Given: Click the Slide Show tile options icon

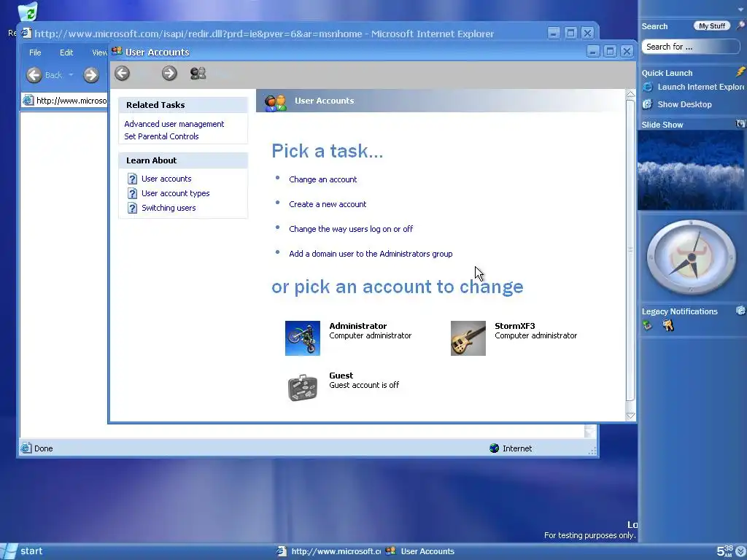Looking at the screenshot, I should 740,124.
